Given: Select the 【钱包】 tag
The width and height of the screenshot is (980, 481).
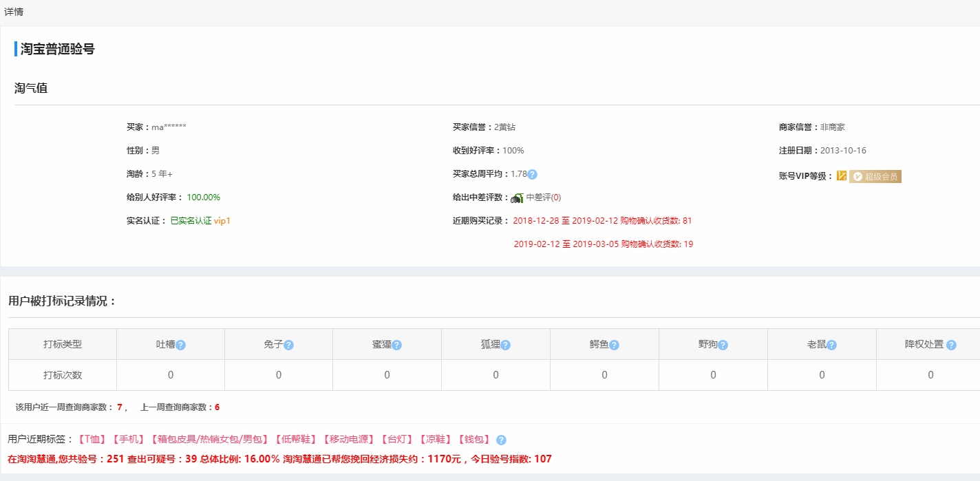Looking at the screenshot, I should (475, 440).
